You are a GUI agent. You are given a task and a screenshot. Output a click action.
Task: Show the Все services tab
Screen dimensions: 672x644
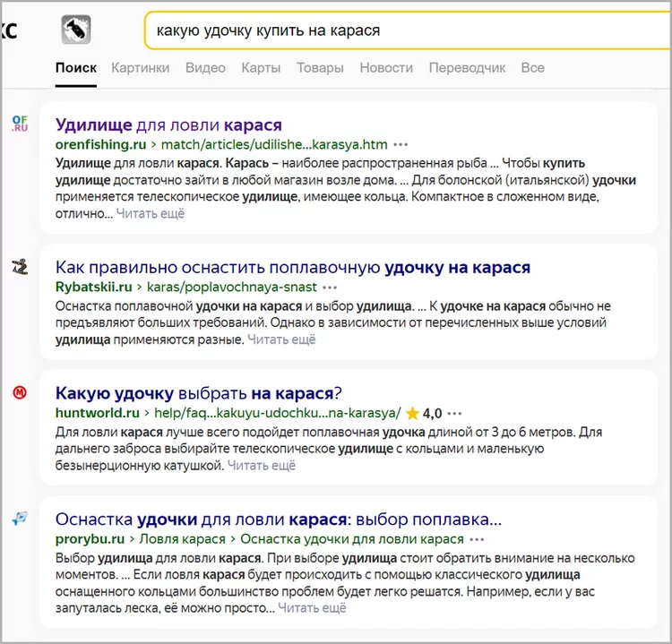pos(533,68)
